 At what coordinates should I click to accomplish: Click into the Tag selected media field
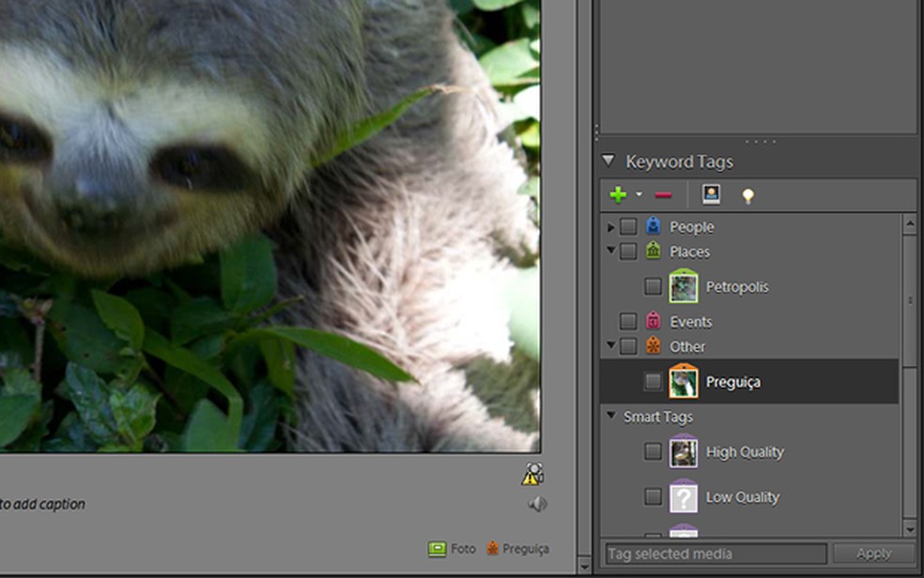715,554
